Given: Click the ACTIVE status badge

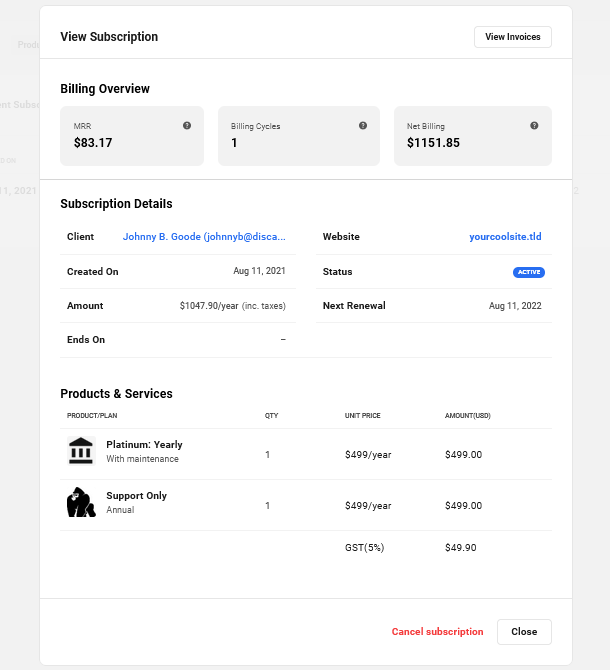Looking at the screenshot, I should pos(529,272).
